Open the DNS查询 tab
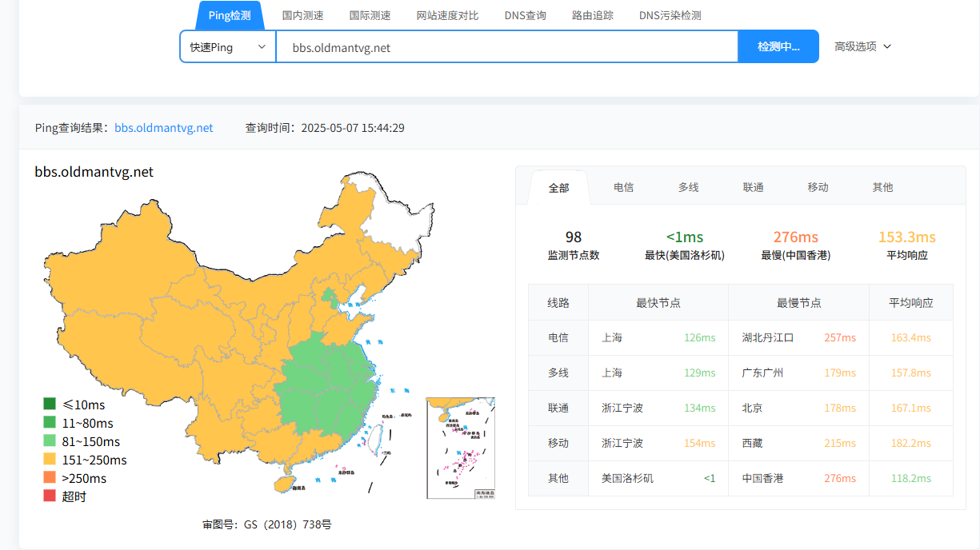980x550 pixels. 525,15
